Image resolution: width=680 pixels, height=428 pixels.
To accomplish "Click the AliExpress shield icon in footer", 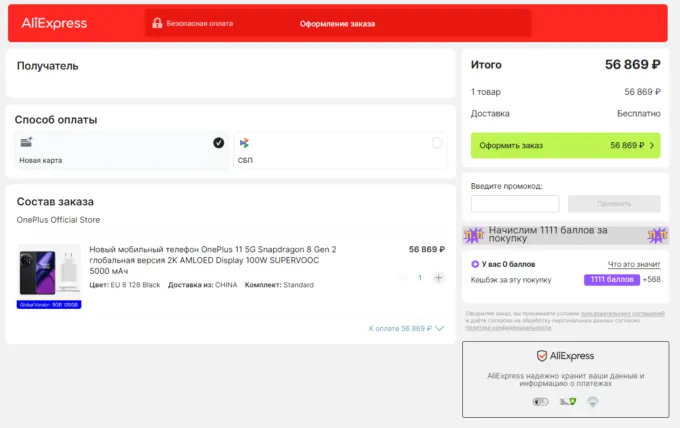I will pyautogui.click(x=541, y=356).
